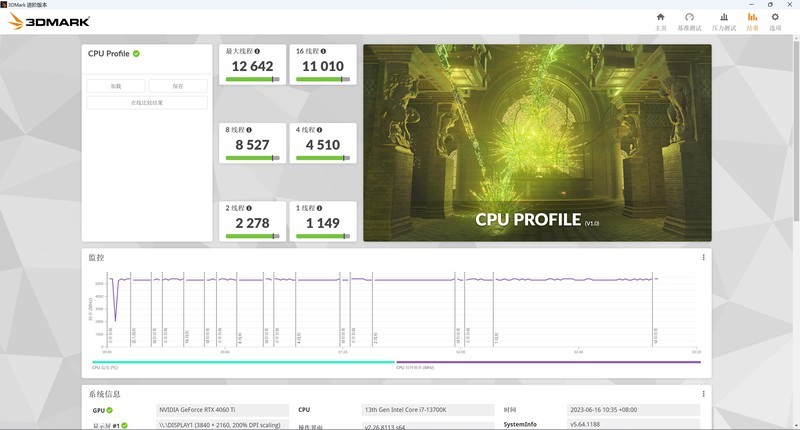This screenshot has height=430, width=800.
Task: Open the 压力测试 stress test icon
Action: coord(724,17)
